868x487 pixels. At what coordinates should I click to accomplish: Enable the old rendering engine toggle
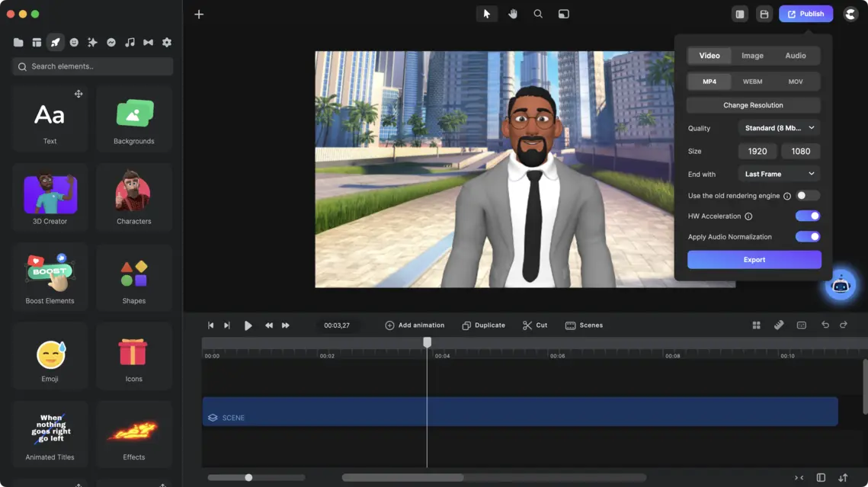[807, 196]
